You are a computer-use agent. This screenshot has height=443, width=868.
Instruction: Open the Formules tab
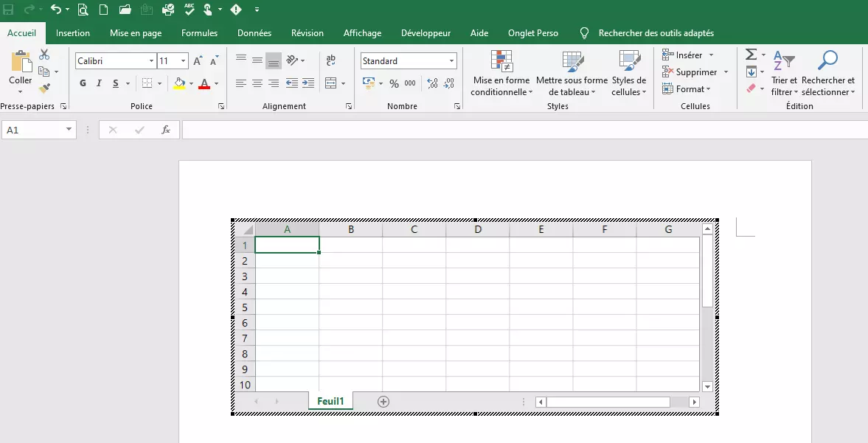click(199, 33)
